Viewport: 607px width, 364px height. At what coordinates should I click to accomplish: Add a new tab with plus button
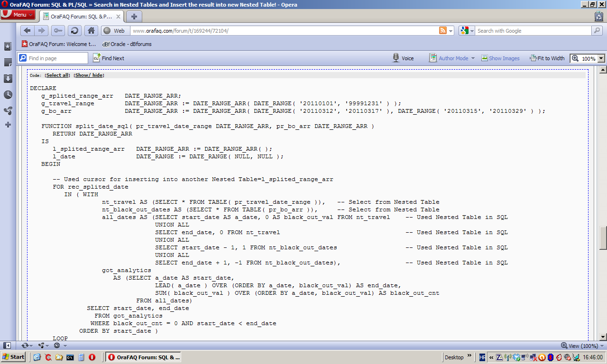[x=134, y=16]
